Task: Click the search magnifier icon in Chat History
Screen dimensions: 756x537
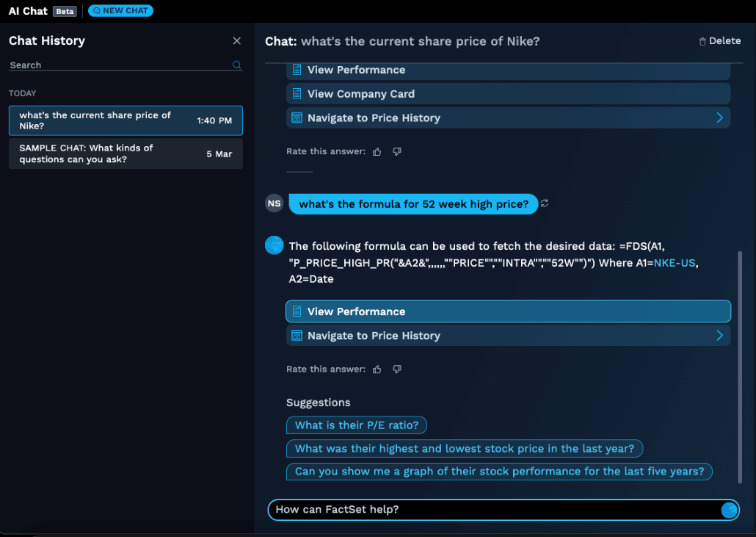Action: [236, 65]
